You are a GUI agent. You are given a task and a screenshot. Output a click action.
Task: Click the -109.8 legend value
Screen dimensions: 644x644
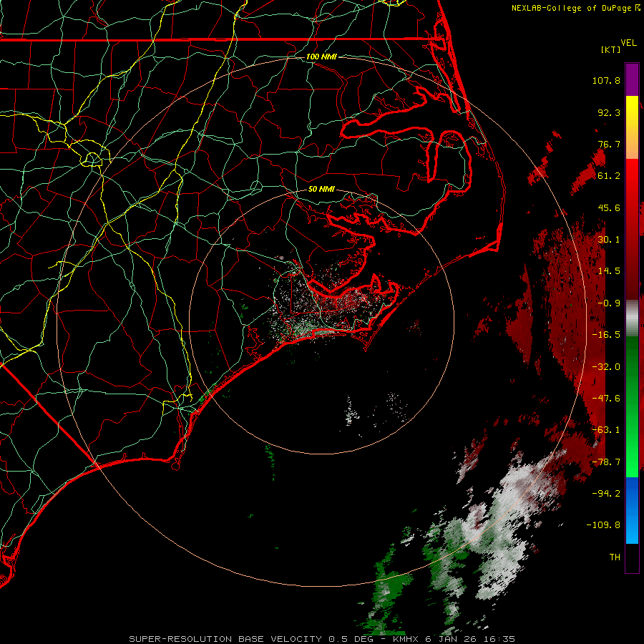tap(603, 525)
